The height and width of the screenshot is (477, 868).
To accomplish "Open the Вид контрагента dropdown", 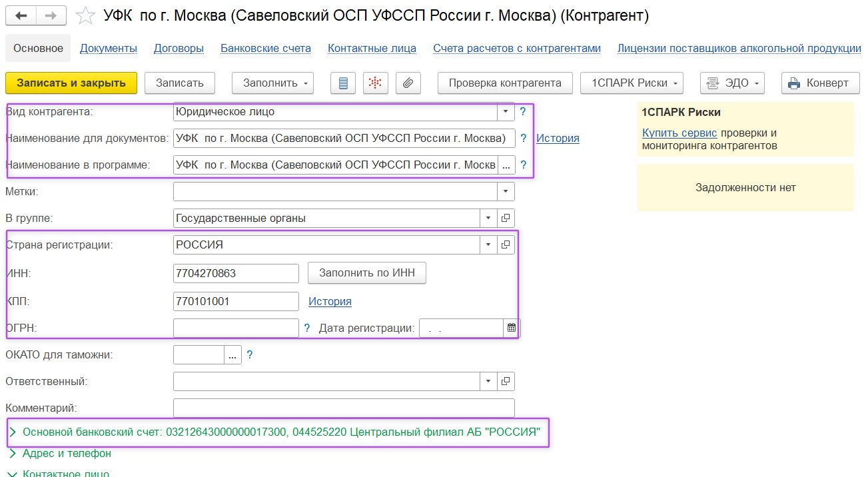I will [504, 111].
